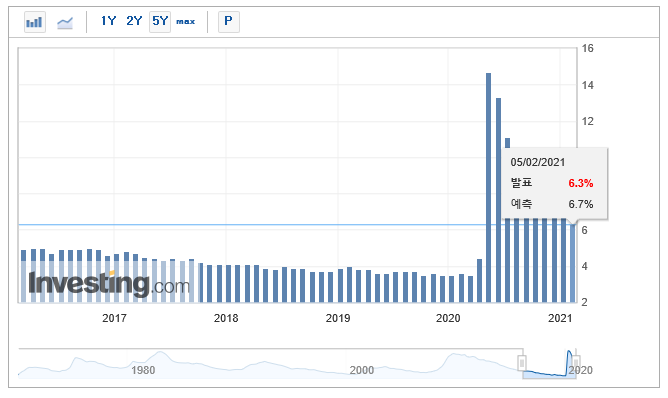Viewport: 668px width, 398px height.
Task: Select the 5Y time range
Action: pos(160,21)
